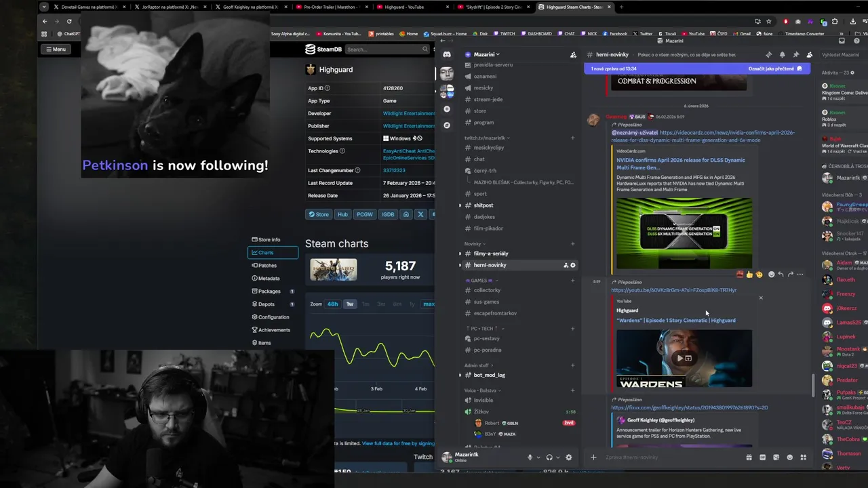Open the Patches tab in the SteamDB sidebar
This screenshot has width=868, height=488.
273,266
